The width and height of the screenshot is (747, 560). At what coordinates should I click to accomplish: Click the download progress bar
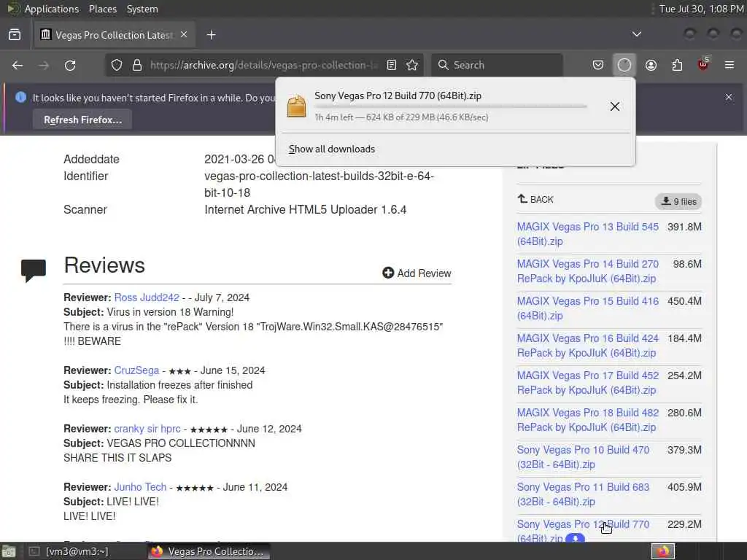[x=450, y=106]
